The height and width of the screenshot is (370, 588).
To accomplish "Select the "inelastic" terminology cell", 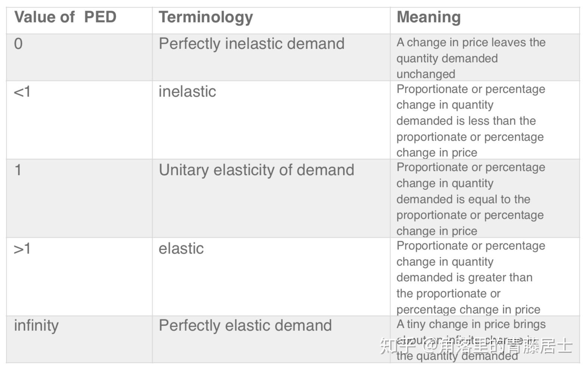I will [187, 92].
